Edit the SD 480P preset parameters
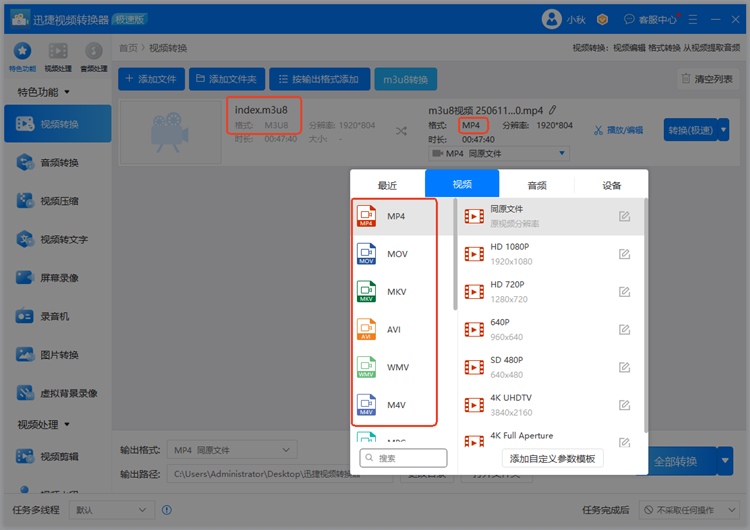Image resolution: width=750 pixels, height=530 pixels. point(624,367)
